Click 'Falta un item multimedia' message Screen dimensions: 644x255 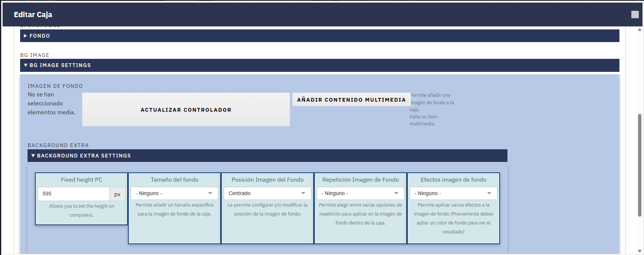pyautogui.click(x=423, y=120)
